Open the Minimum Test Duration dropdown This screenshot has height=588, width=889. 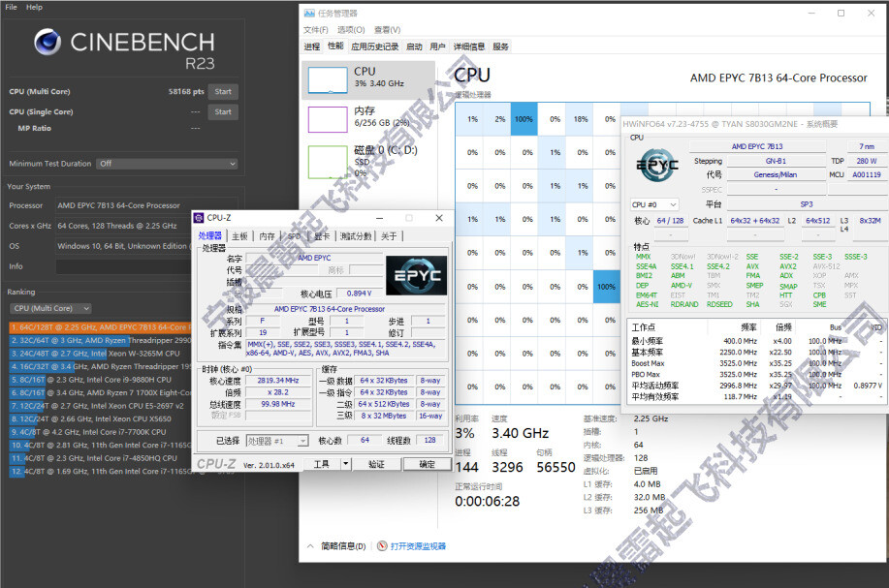tap(167, 164)
